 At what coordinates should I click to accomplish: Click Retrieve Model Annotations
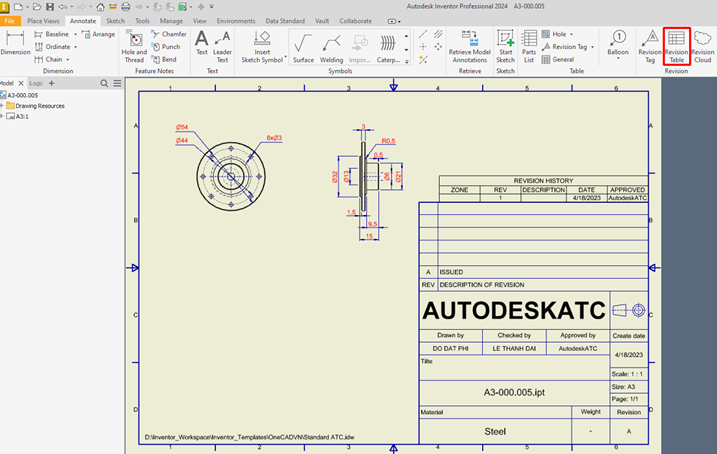[470, 47]
